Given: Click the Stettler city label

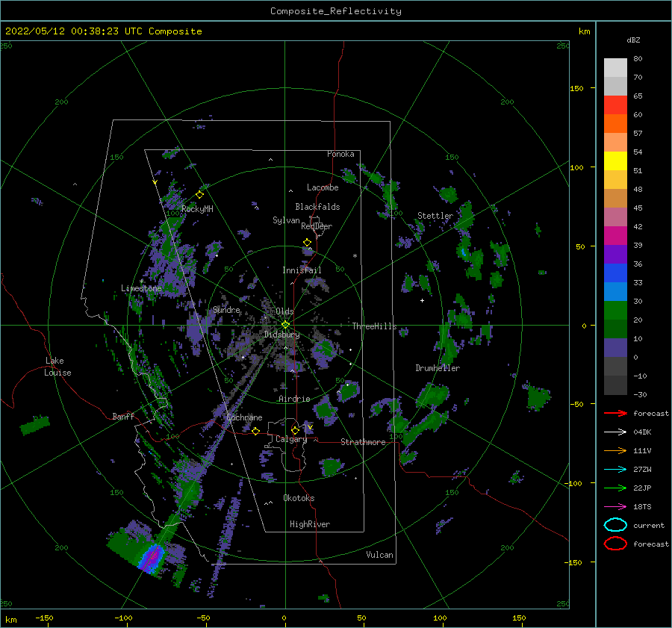Looking at the screenshot, I should pyautogui.click(x=435, y=216).
